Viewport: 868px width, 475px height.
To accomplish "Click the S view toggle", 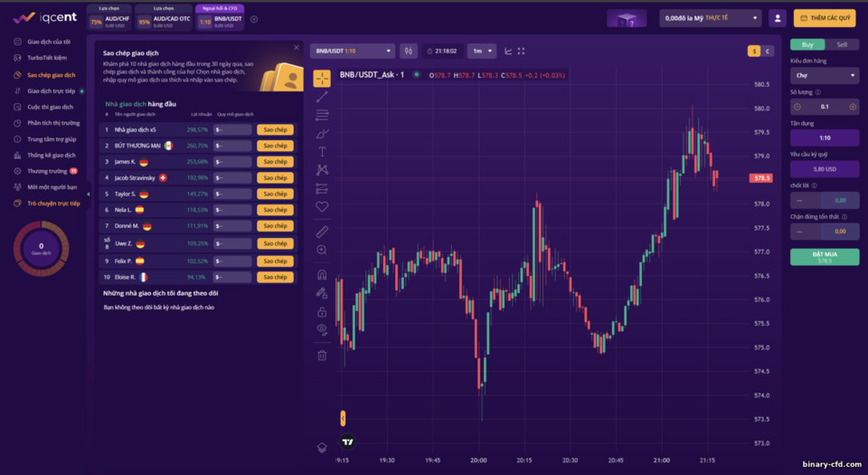I will [754, 51].
